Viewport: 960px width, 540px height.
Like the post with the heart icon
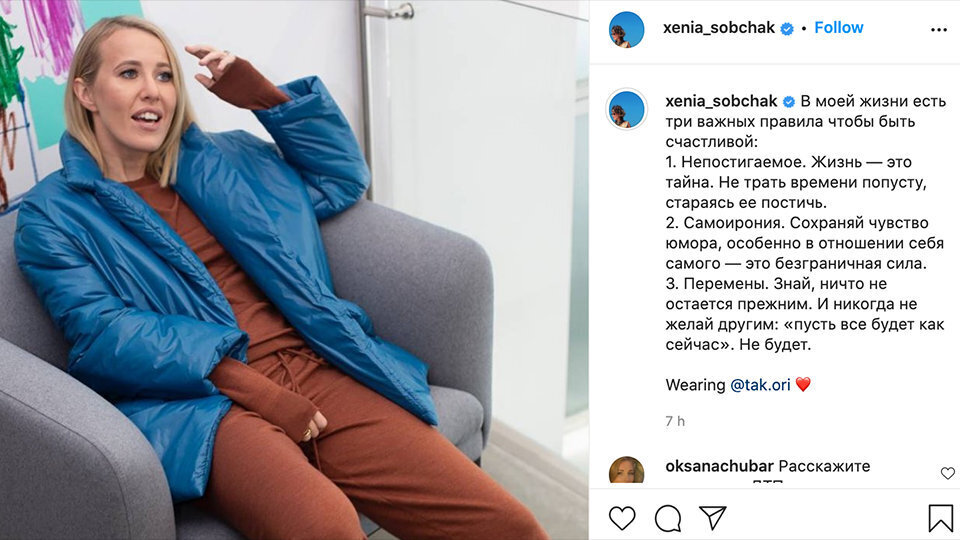point(622,518)
